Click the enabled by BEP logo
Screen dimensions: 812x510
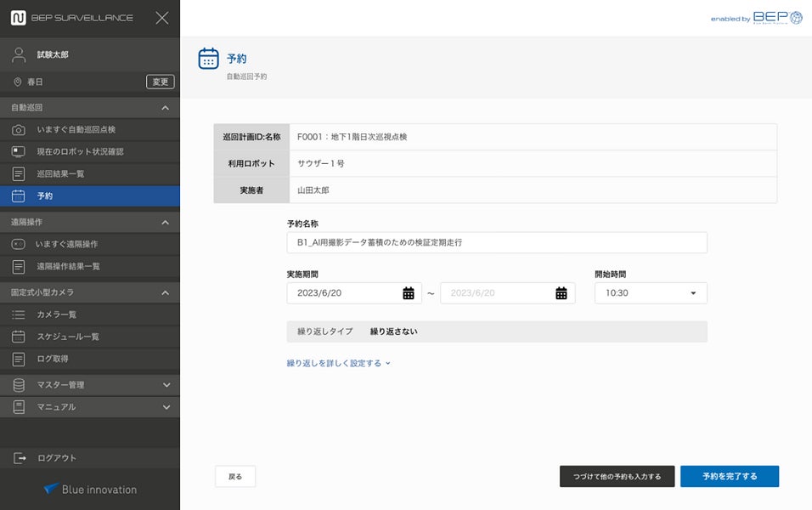tap(757, 18)
